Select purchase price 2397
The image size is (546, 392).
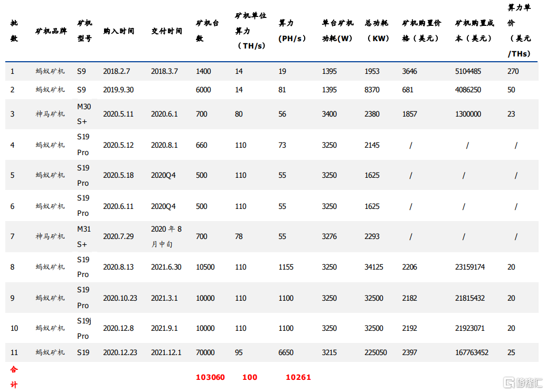pos(410,353)
